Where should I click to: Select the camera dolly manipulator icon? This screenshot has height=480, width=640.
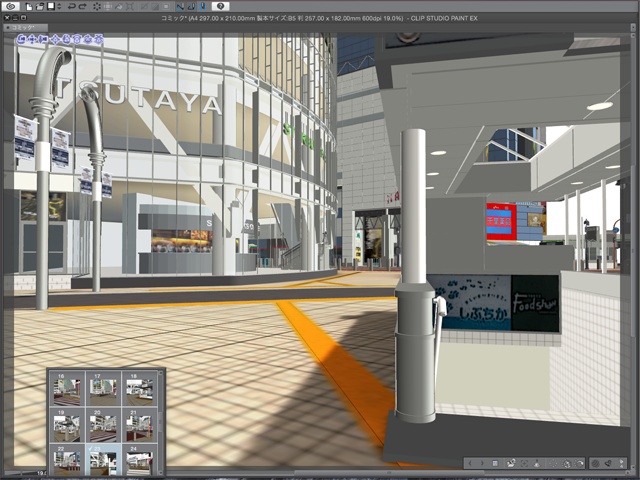coord(44,40)
